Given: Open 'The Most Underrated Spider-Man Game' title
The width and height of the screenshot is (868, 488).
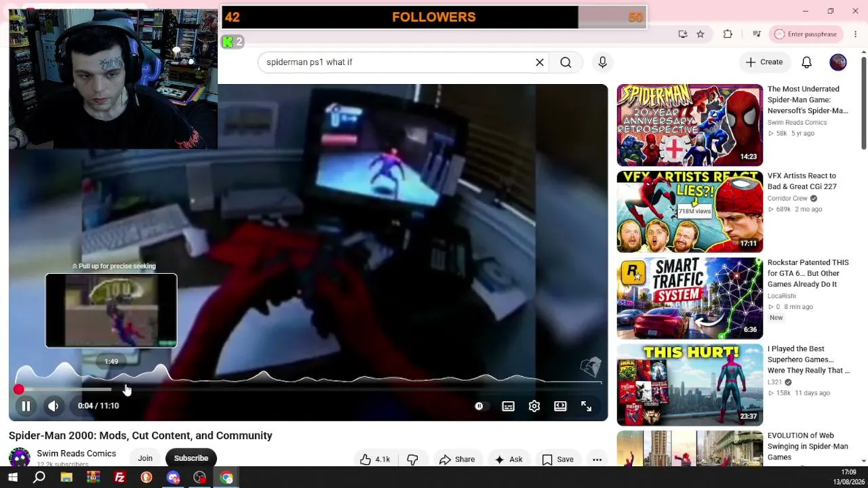Looking at the screenshot, I should 808,100.
